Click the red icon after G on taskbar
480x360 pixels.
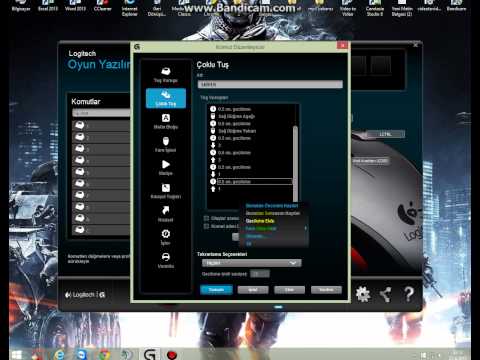pyautogui.click(x=172, y=355)
